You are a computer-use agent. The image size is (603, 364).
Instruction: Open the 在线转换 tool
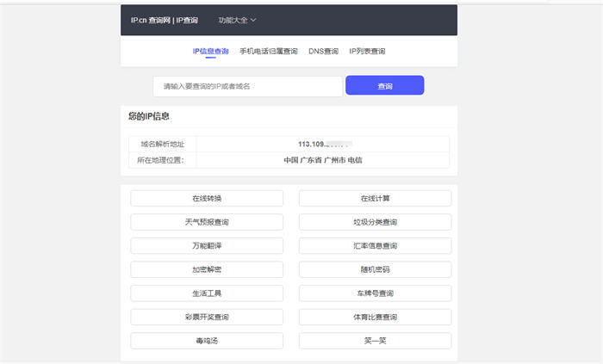(207, 199)
